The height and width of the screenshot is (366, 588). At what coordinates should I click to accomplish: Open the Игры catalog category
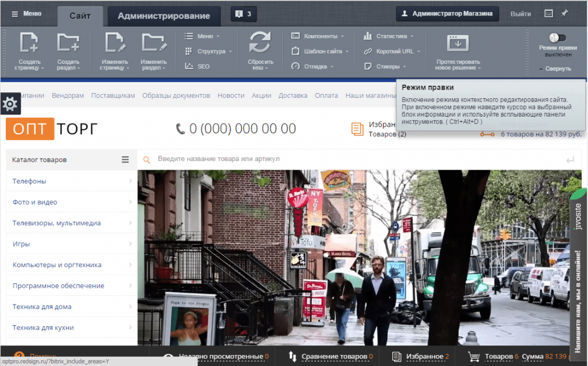(x=71, y=244)
